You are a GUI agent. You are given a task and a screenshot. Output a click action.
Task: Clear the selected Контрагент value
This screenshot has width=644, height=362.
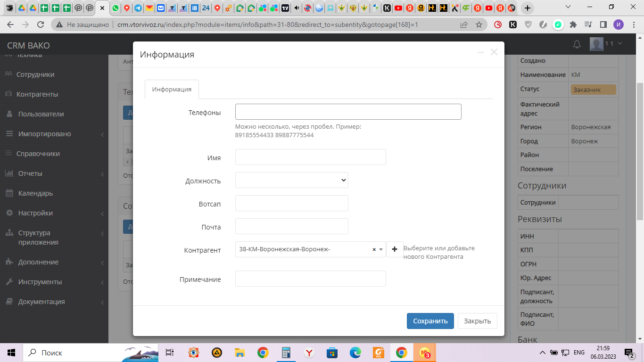(374, 250)
